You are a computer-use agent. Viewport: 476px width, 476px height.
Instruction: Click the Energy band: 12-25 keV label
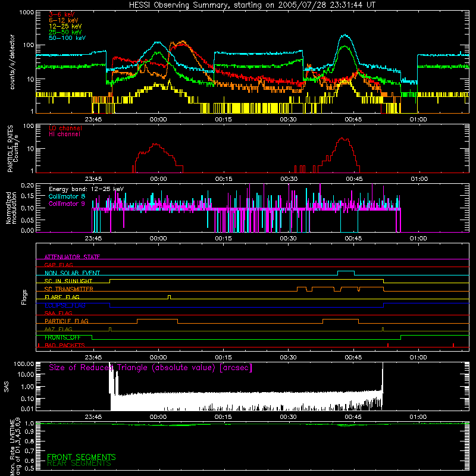tap(86, 189)
